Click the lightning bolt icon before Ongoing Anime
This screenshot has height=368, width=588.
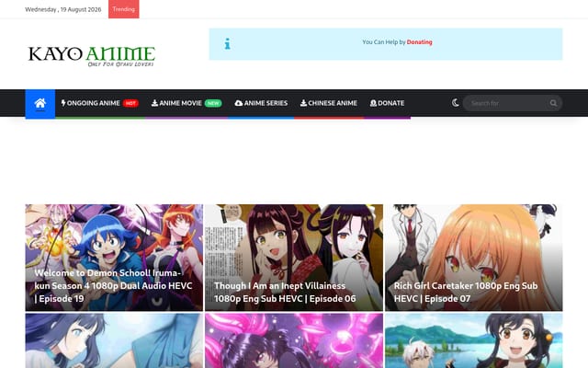click(63, 102)
